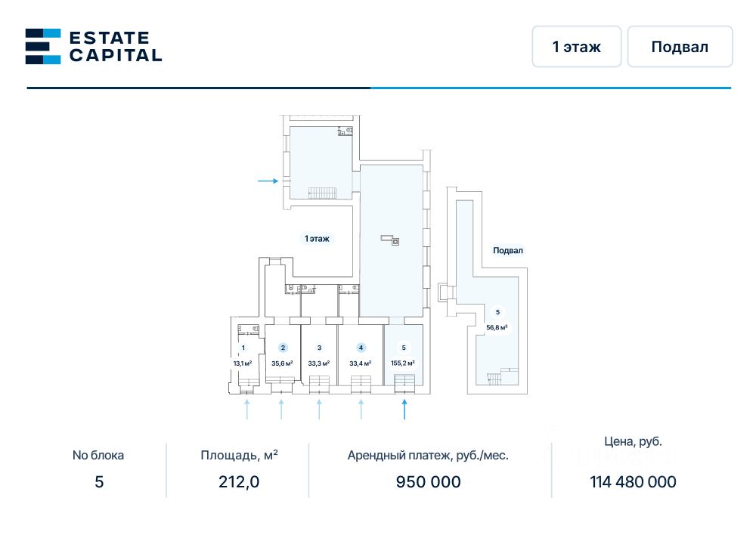The image size is (756, 535).
Task: Click the Estate Capital logo
Action: pos(93,46)
